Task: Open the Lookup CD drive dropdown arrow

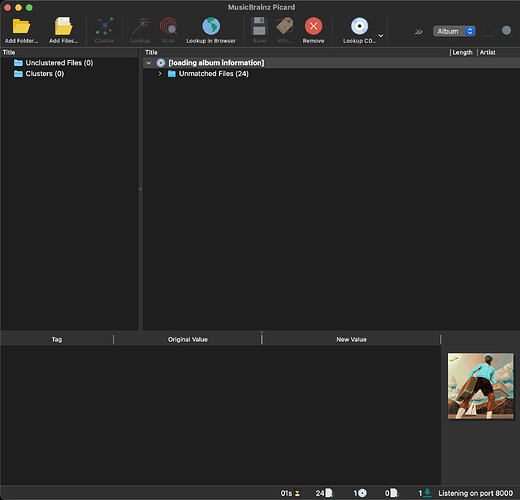Action: tap(381, 36)
